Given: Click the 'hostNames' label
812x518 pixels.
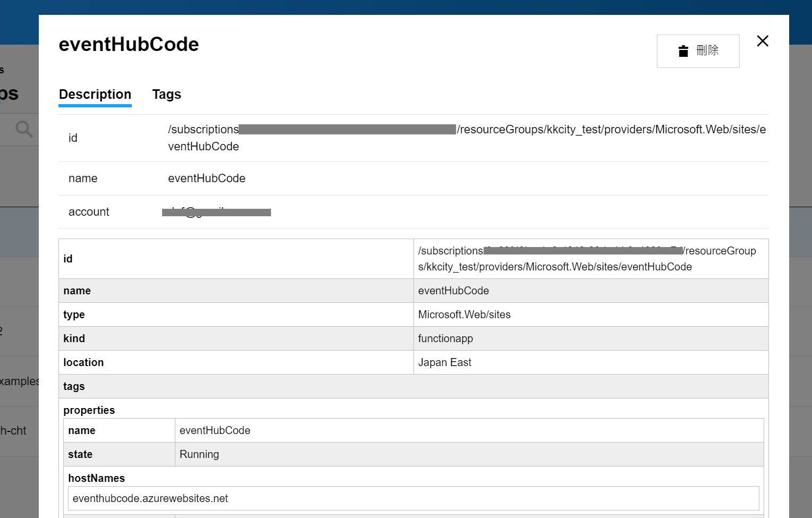Looking at the screenshot, I should 97,478.
